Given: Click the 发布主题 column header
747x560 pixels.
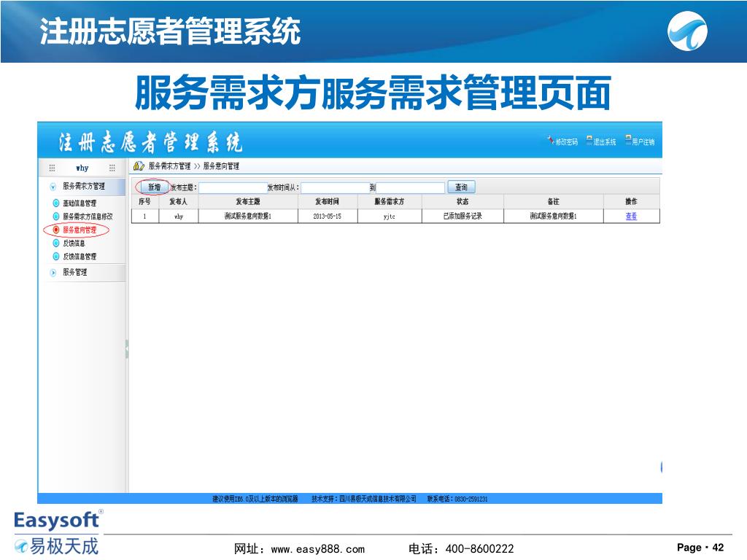Looking at the screenshot, I should coord(248,201).
